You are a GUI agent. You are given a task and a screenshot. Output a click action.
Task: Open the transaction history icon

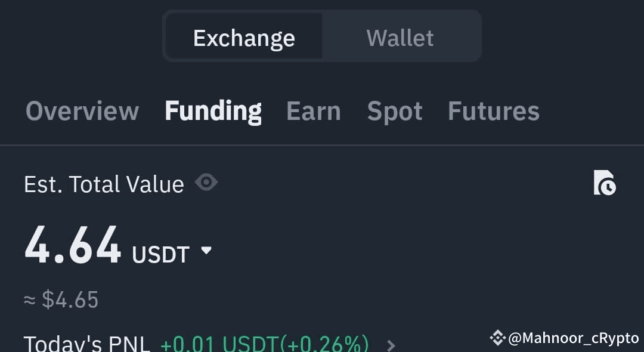(604, 183)
